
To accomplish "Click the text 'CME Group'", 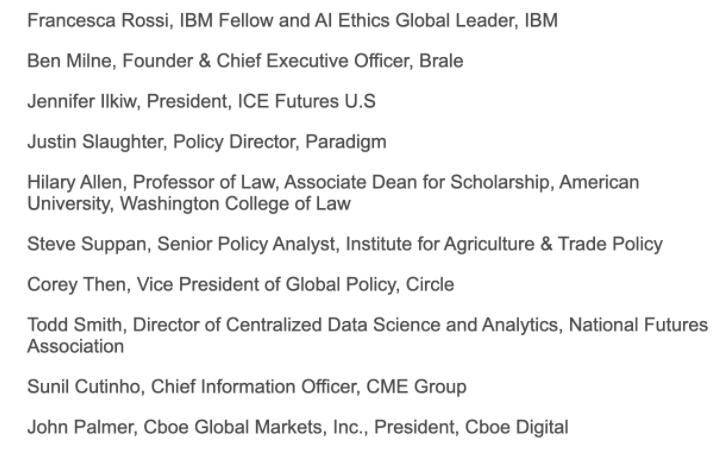I will [416, 387].
